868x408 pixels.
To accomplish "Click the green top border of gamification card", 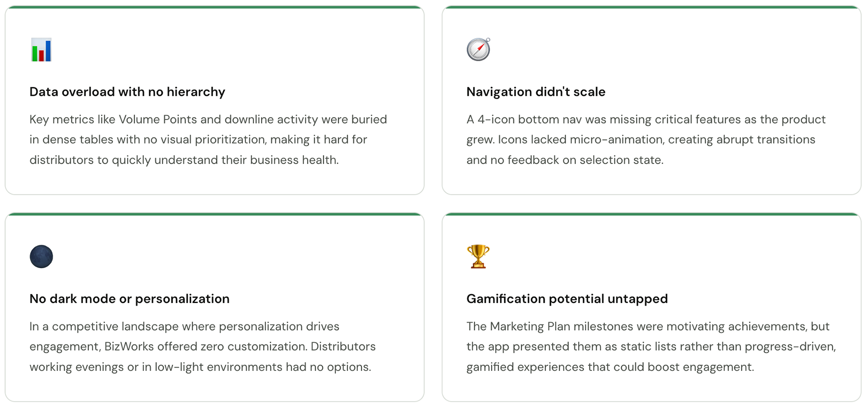I will 651,214.
